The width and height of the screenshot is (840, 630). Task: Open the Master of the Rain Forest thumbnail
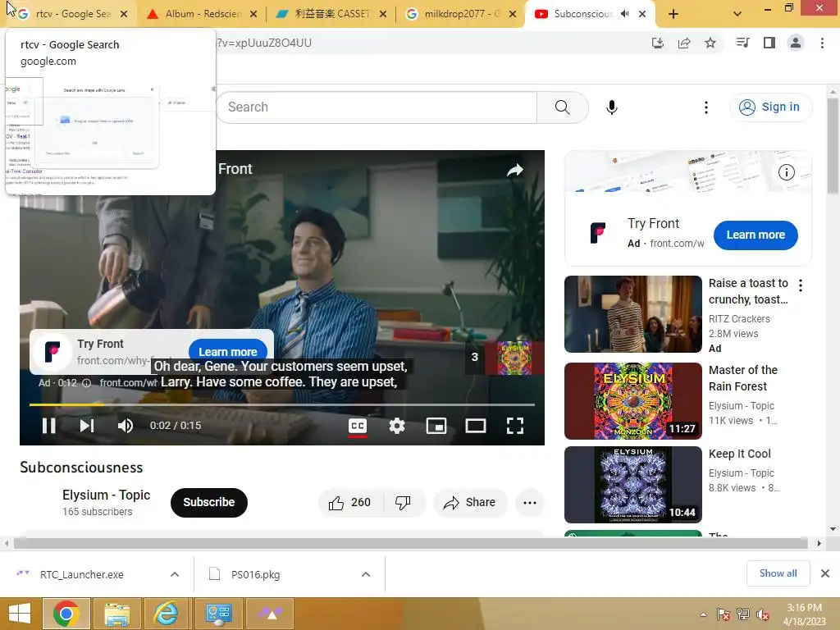[x=632, y=401]
